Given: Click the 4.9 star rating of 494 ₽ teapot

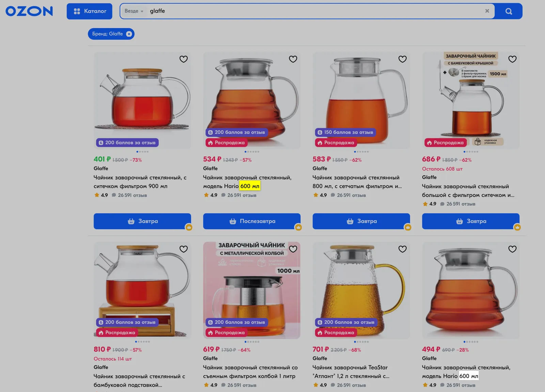Looking at the screenshot, I should point(430,385).
